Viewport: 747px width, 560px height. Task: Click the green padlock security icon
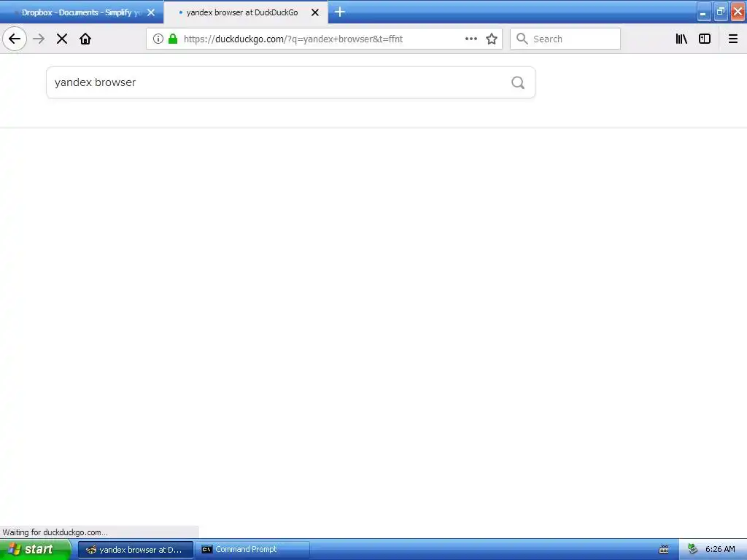(x=173, y=39)
